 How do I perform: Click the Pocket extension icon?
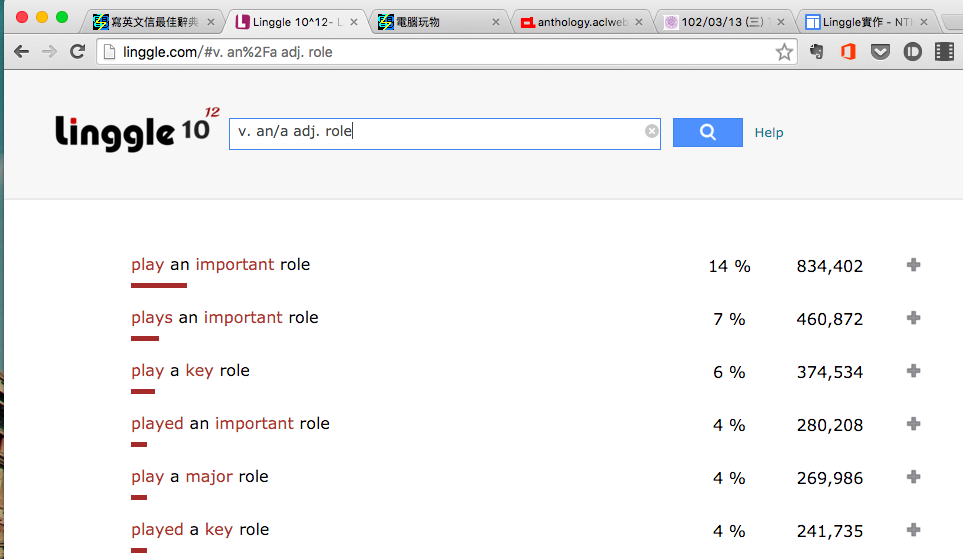[880, 52]
